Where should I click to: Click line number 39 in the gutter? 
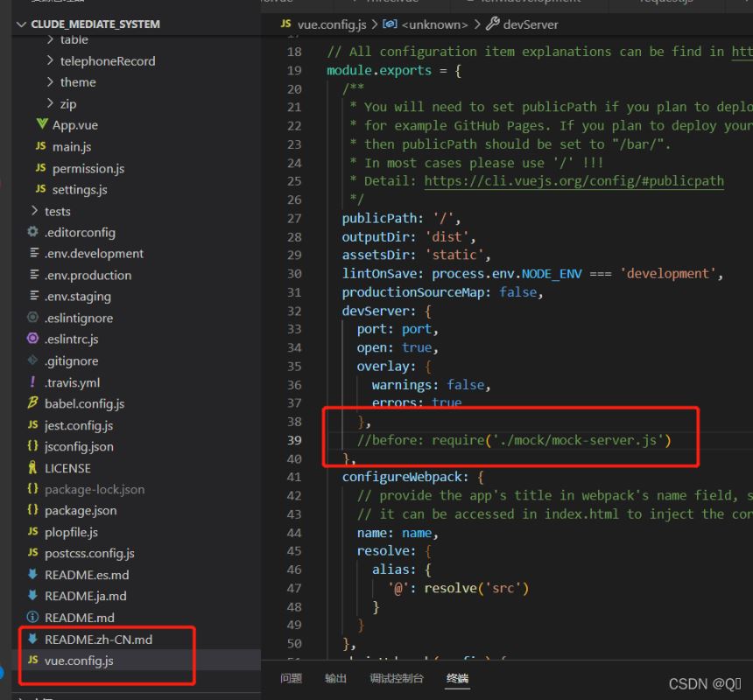(294, 440)
